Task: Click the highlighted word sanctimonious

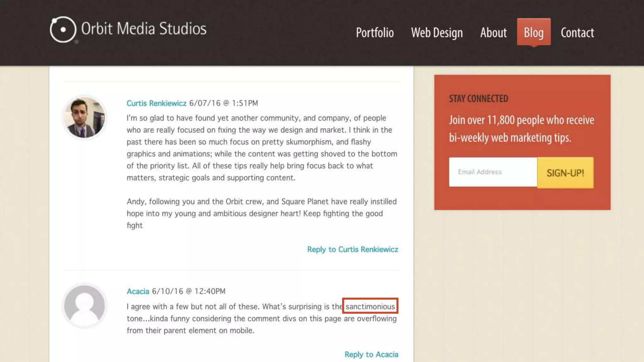Action: tap(370, 306)
